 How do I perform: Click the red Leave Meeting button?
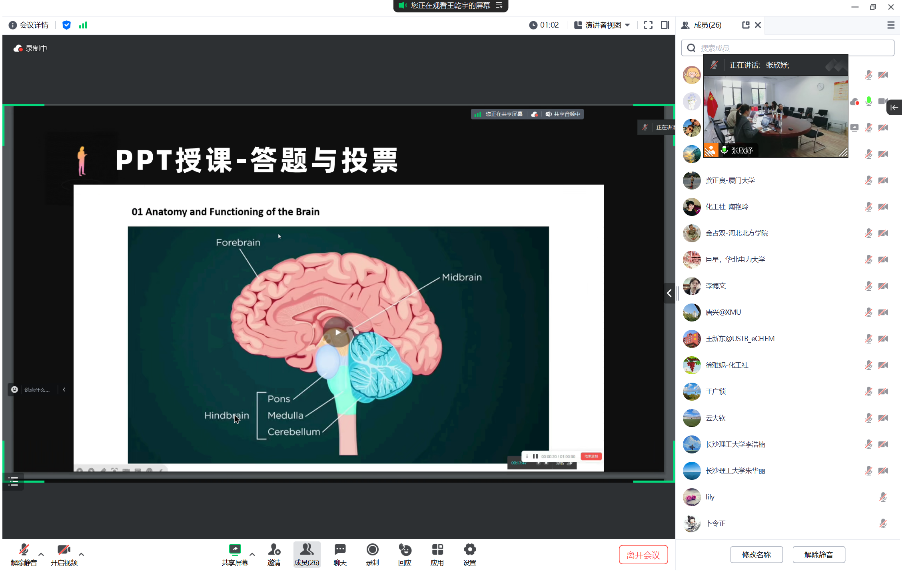click(x=643, y=554)
